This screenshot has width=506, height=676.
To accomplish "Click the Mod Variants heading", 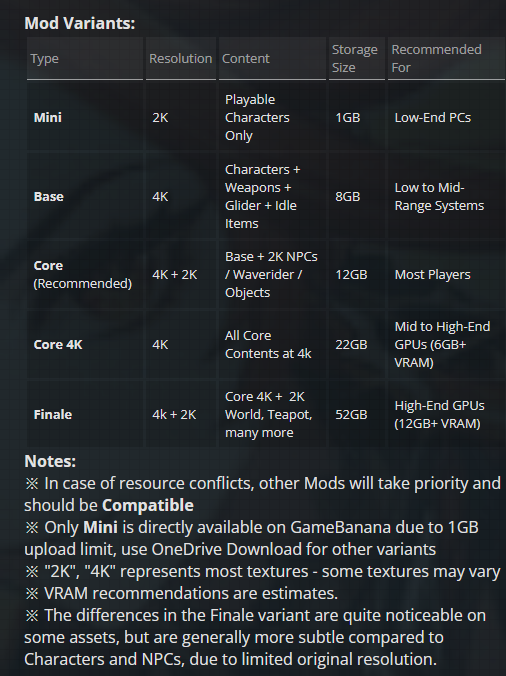I will click(80, 23).
